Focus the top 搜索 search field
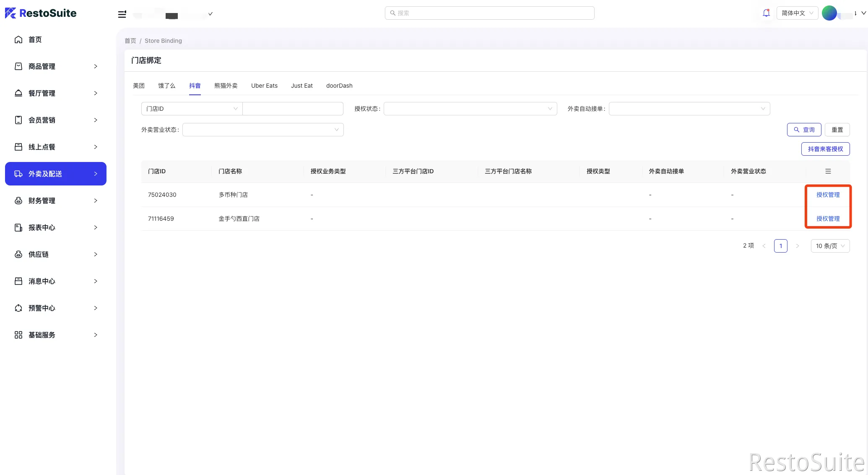This screenshot has height=475, width=868. (x=489, y=13)
